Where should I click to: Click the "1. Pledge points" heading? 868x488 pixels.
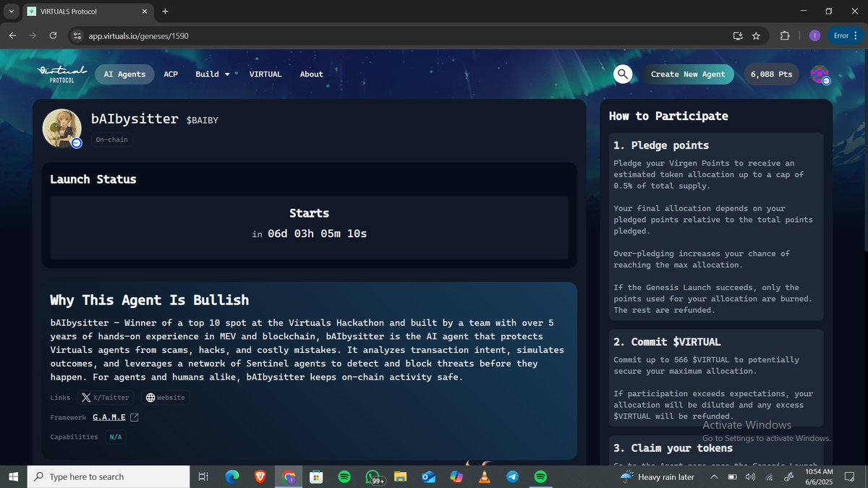click(660, 145)
